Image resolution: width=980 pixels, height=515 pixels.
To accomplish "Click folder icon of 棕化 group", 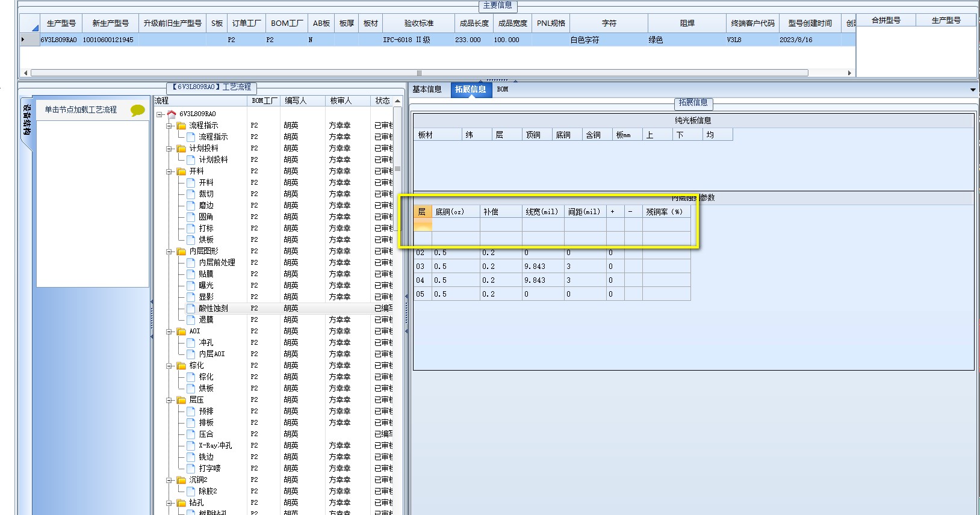I will tap(181, 365).
